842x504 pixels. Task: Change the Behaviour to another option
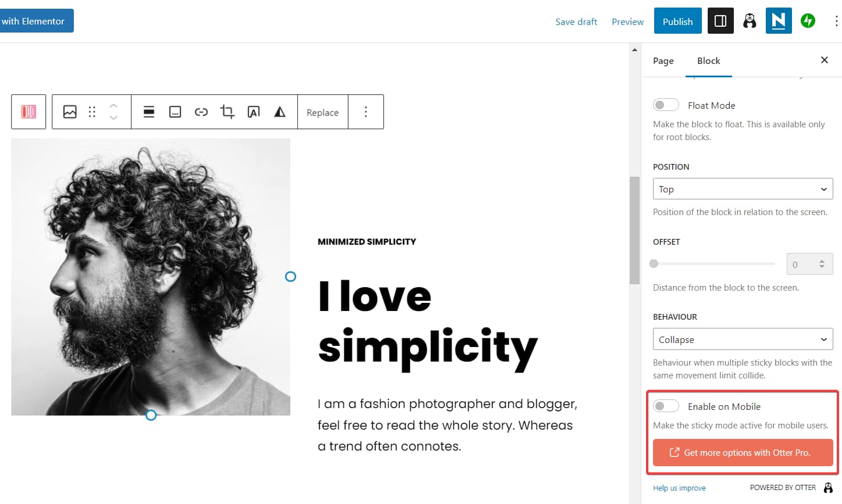[743, 339]
